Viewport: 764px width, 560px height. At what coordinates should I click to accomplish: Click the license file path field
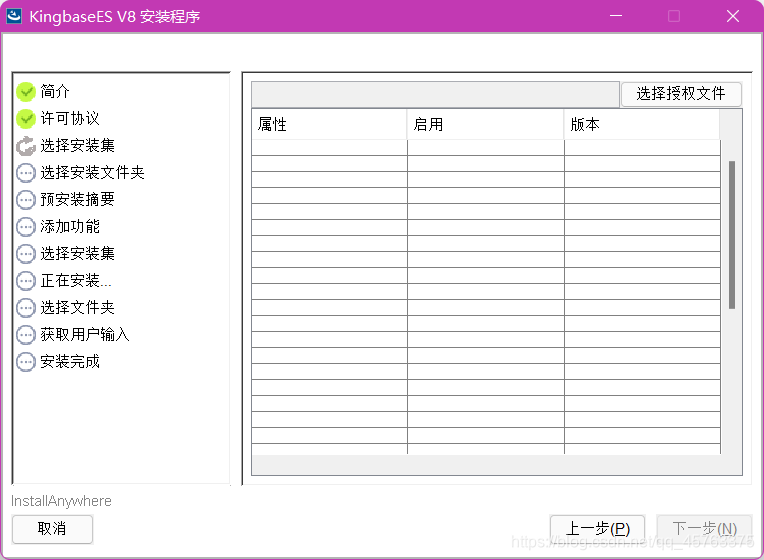coord(435,94)
